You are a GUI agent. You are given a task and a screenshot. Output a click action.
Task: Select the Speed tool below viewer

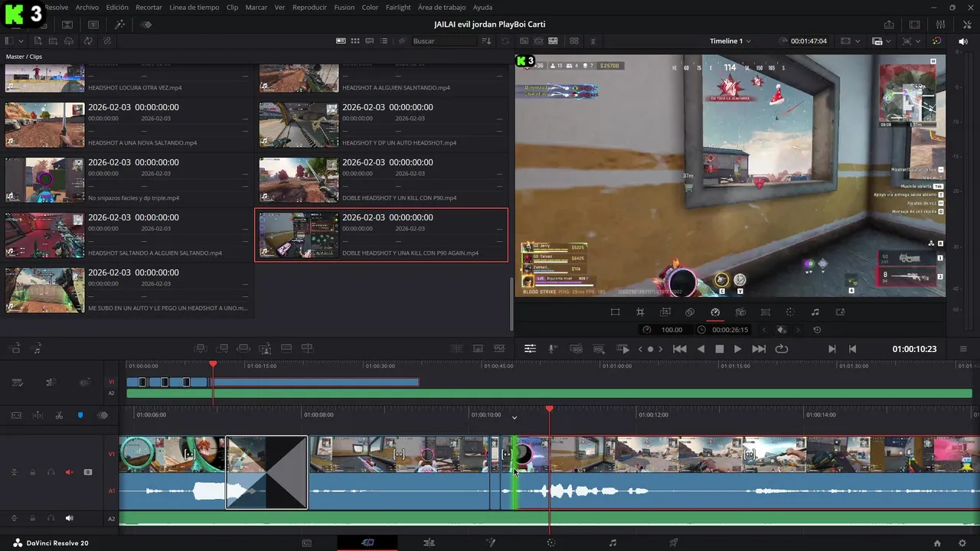(x=715, y=312)
